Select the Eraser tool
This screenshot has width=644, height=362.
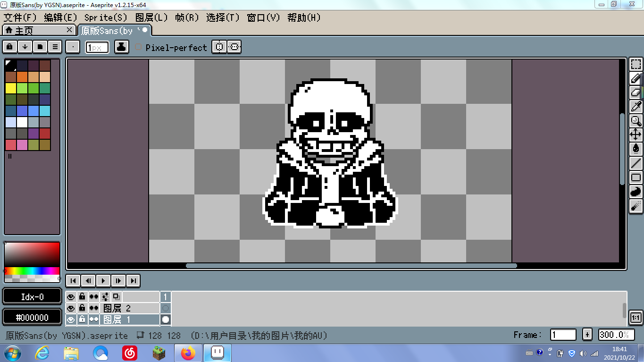[636, 93]
